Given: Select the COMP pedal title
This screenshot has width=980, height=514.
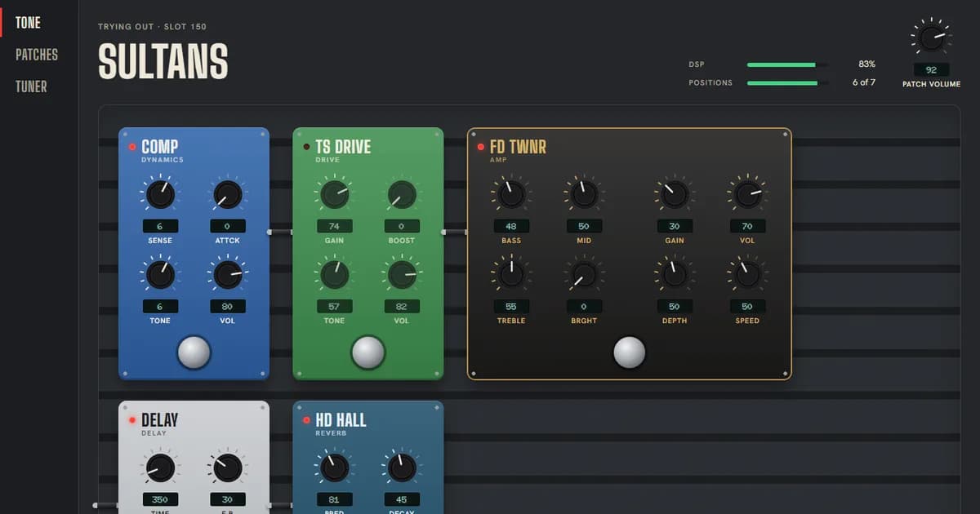Looking at the screenshot, I should 160,147.
